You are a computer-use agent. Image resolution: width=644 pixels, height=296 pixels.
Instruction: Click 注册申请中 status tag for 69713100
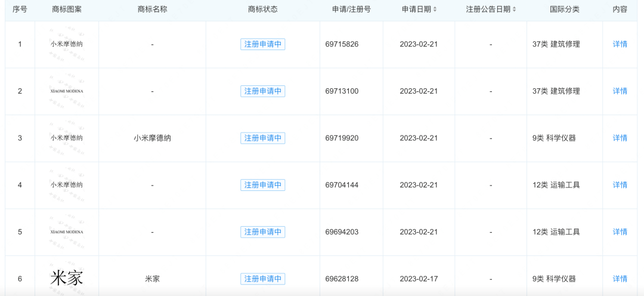coord(263,91)
